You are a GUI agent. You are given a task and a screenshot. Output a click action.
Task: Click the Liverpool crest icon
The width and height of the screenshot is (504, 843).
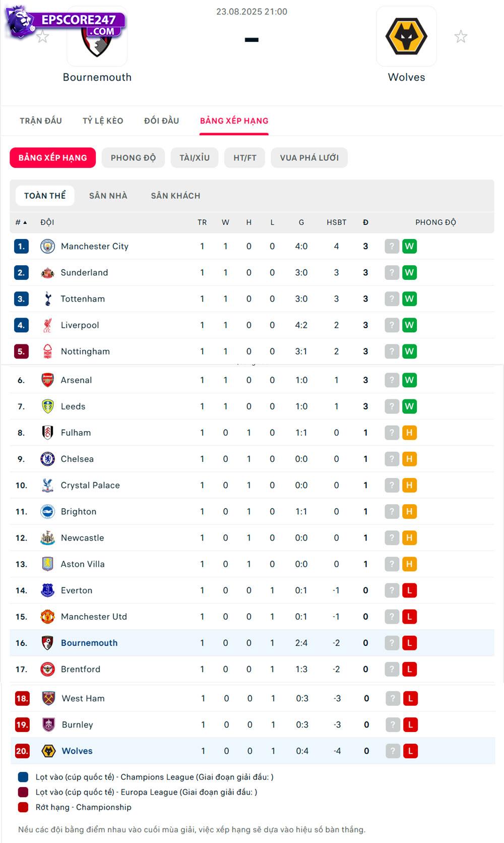point(47,325)
